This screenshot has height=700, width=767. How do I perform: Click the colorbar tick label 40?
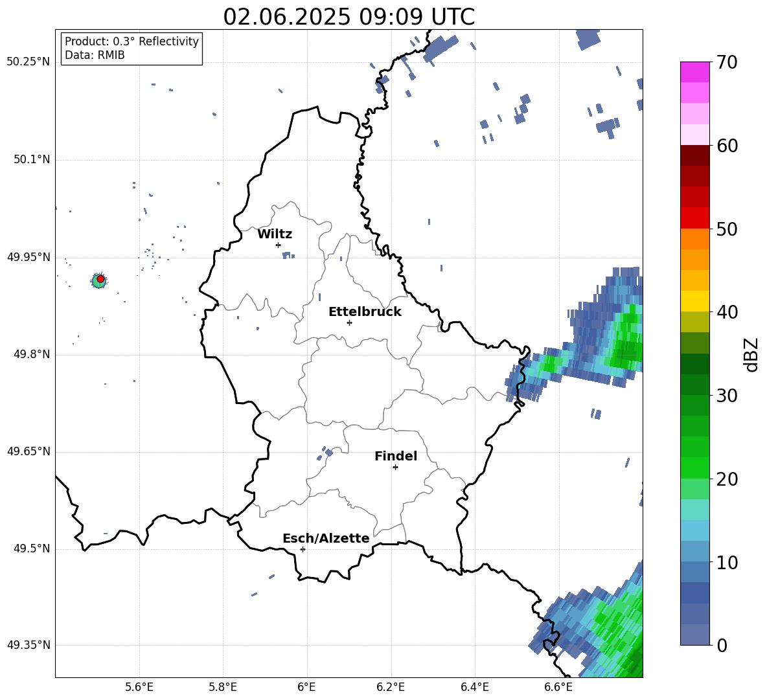tap(727, 312)
